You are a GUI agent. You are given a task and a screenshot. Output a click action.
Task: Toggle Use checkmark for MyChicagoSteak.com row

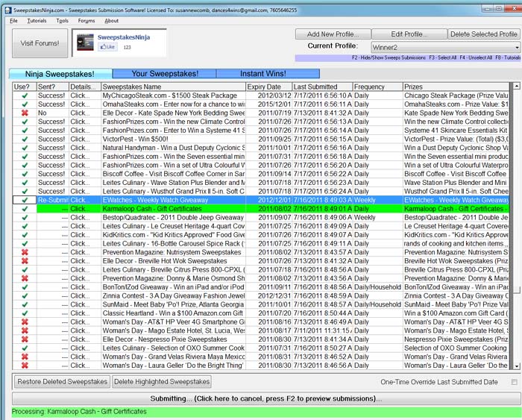pyautogui.click(x=25, y=95)
